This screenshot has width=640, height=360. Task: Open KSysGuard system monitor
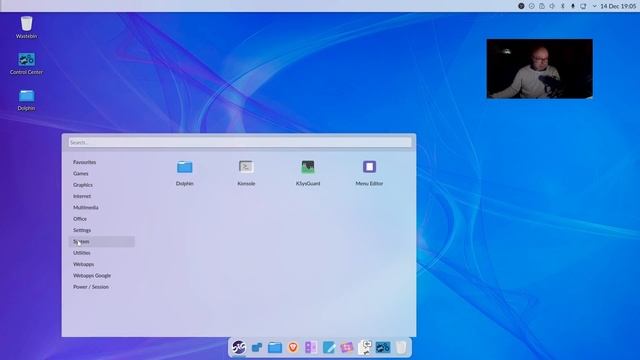[x=308, y=173]
